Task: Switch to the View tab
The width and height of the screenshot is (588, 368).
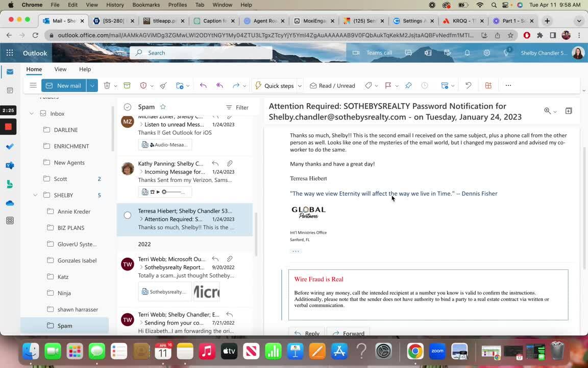Action: click(60, 69)
